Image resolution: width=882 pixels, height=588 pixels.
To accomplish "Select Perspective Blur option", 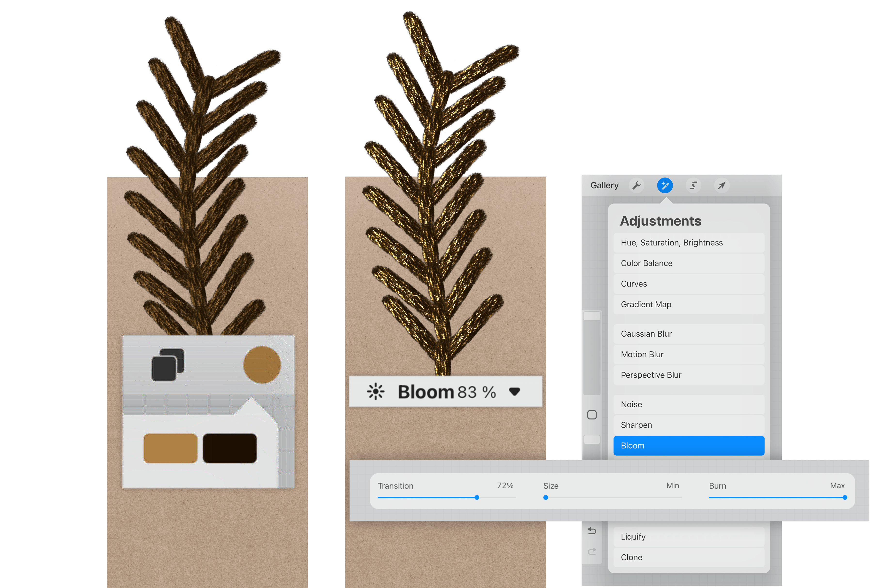I will click(689, 375).
